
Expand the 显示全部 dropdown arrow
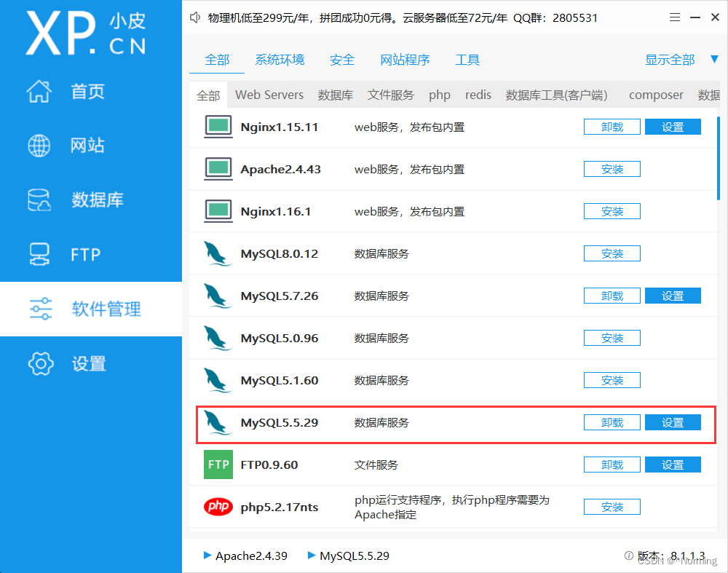coord(715,60)
